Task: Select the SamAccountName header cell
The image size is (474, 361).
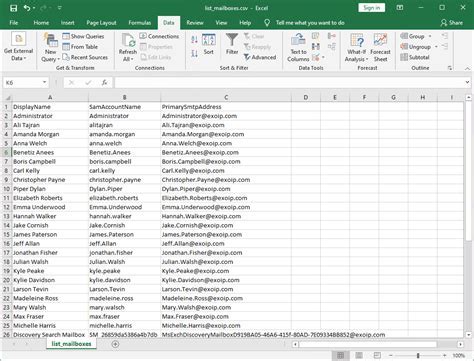Action: tap(124, 107)
